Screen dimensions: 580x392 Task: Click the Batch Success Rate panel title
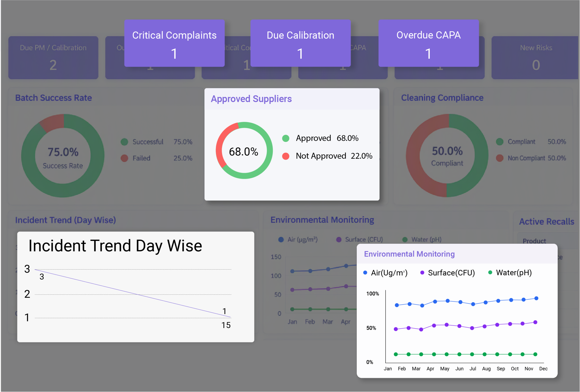[53, 98]
